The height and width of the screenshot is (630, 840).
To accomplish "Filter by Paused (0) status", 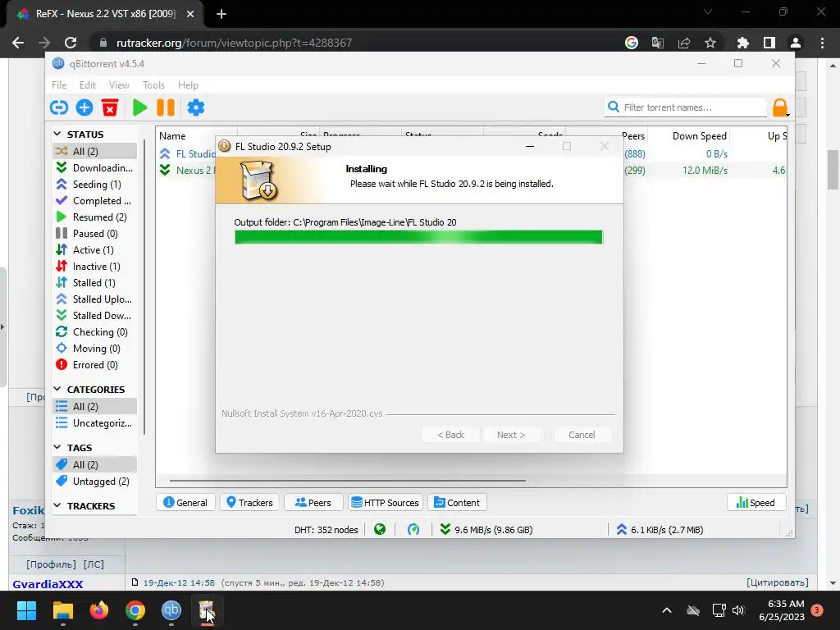I will pyautogui.click(x=95, y=234).
